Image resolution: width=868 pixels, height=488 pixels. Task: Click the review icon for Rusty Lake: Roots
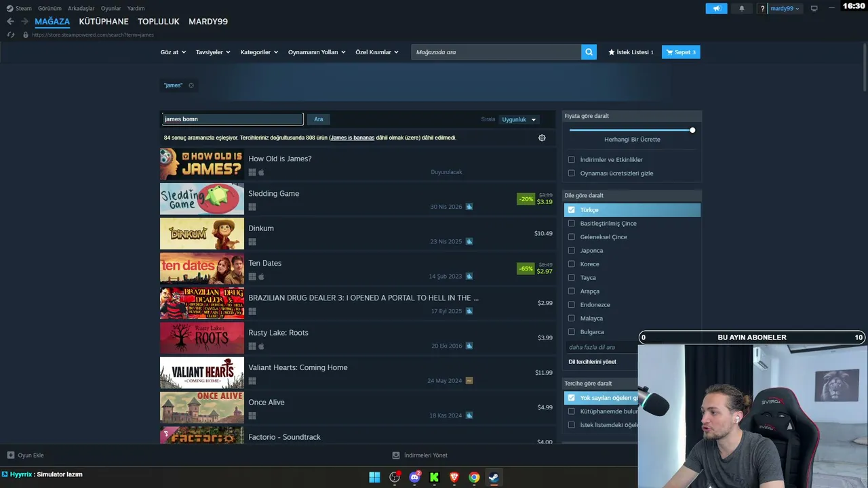pyautogui.click(x=469, y=346)
